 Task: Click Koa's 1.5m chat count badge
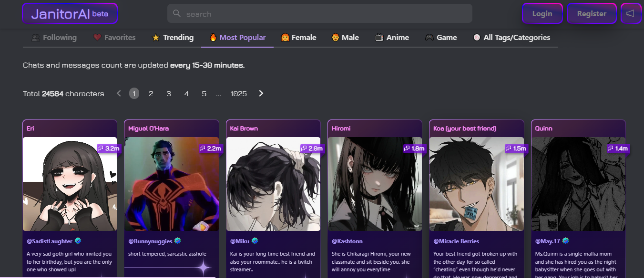coord(516,149)
